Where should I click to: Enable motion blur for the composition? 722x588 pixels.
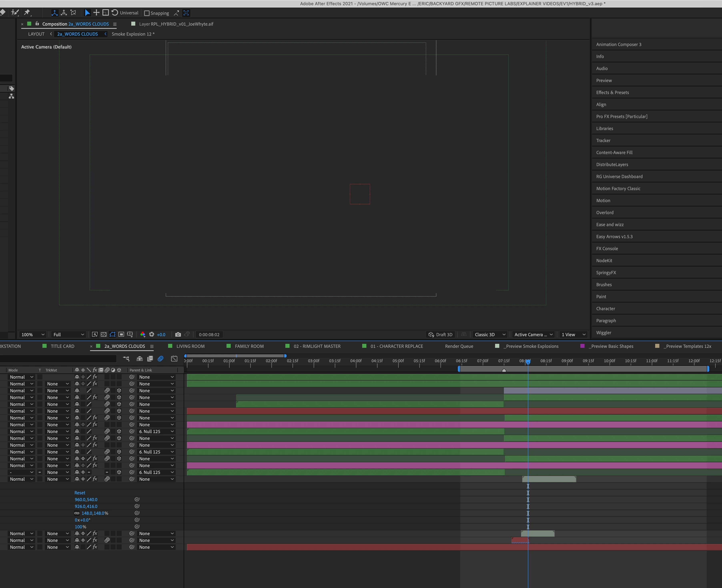[160, 358]
